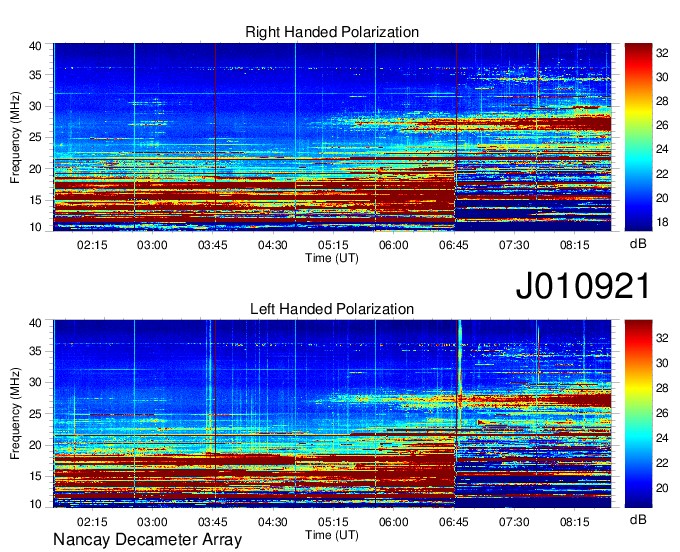Click the 30 value on bottom color bar scale

[662, 363]
